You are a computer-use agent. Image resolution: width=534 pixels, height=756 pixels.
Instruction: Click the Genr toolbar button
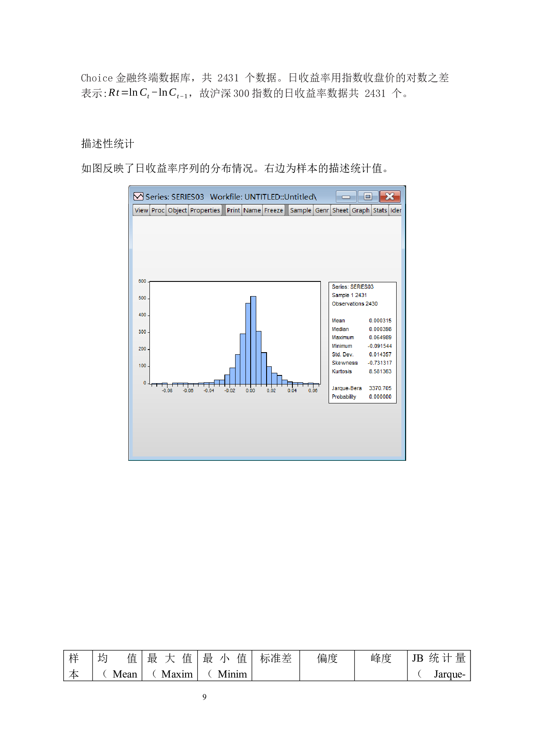pyautogui.click(x=322, y=210)
